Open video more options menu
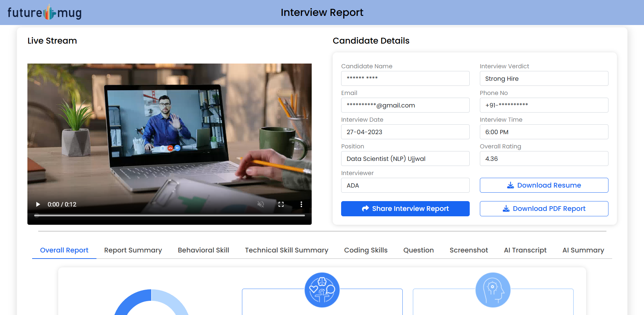The image size is (644, 315). click(x=301, y=204)
